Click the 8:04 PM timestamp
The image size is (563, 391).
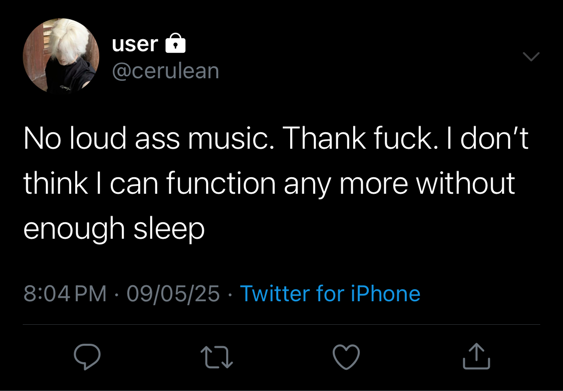65,293
